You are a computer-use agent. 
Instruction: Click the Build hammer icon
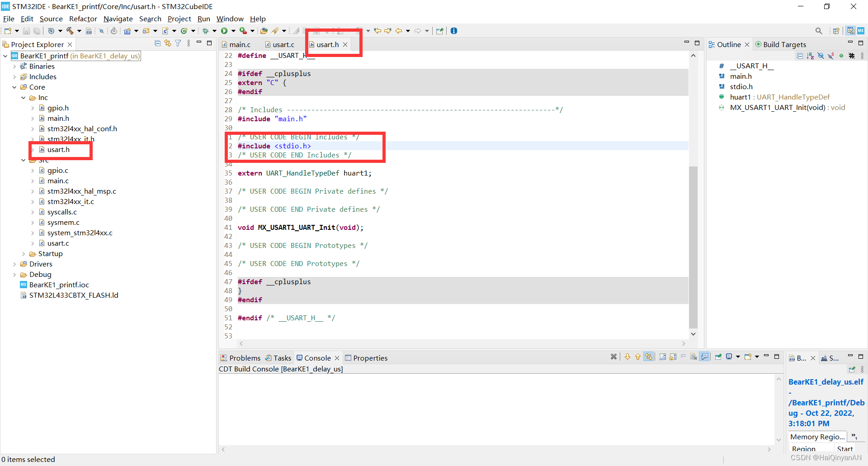click(70, 31)
